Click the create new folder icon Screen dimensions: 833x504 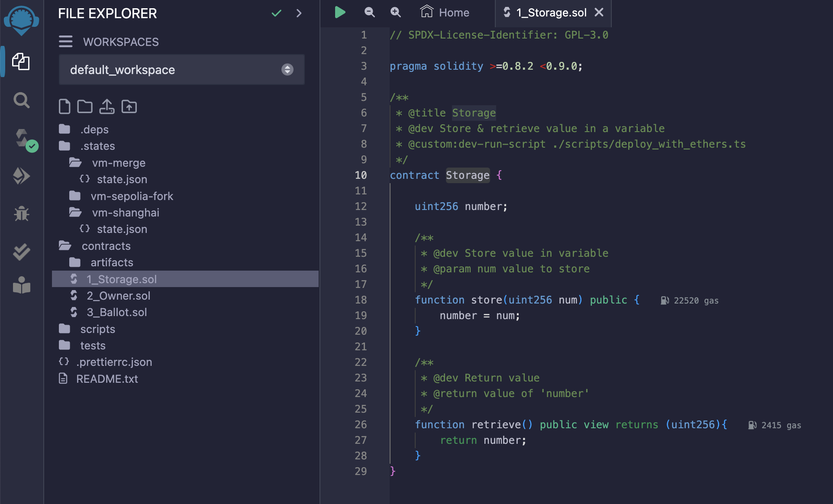[x=85, y=107]
